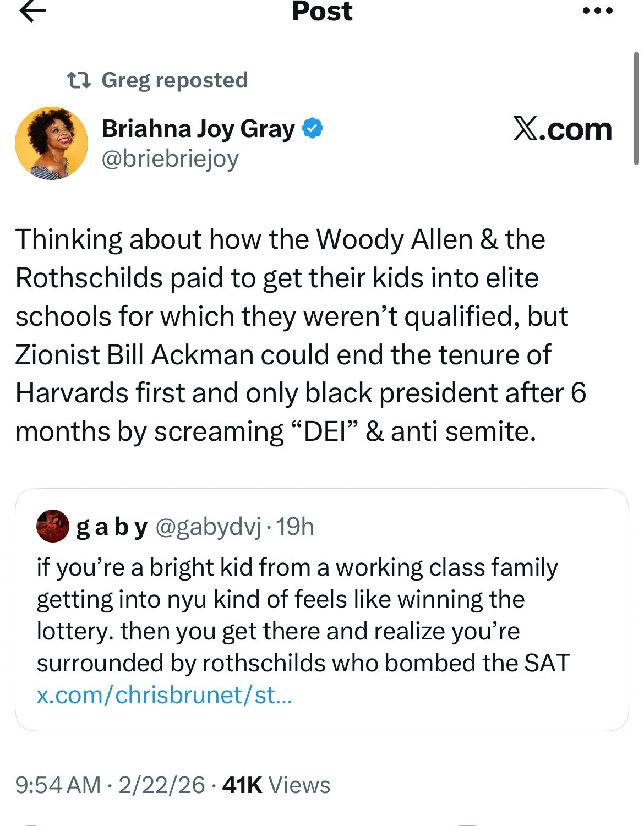Open the Briahna Joy Gray display name
The height and width of the screenshot is (826, 644).
pyautogui.click(x=198, y=129)
